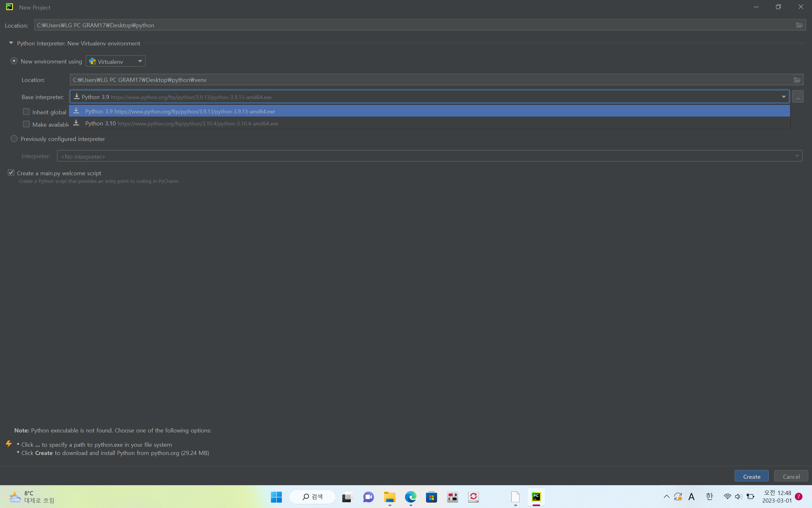Viewport: 812px width, 508px height.
Task: Show hidden system tray icons
Action: point(666,497)
